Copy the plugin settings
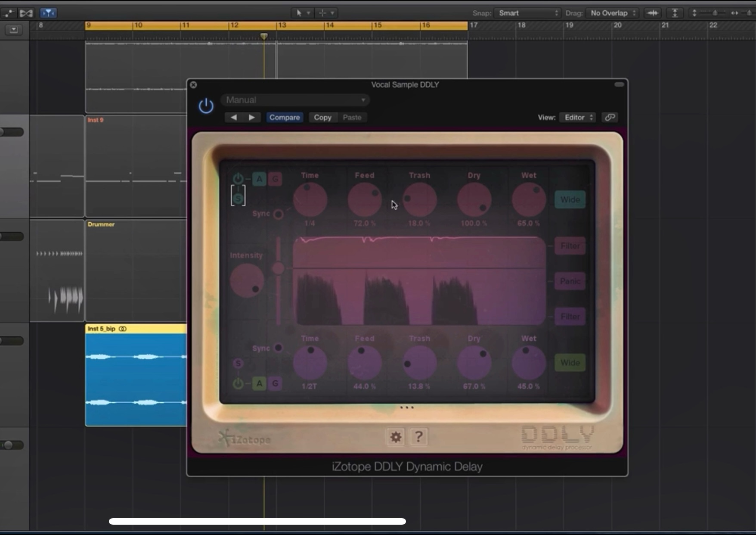Image resolution: width=756 pixels, height=535 pixels. pos(322,117)
